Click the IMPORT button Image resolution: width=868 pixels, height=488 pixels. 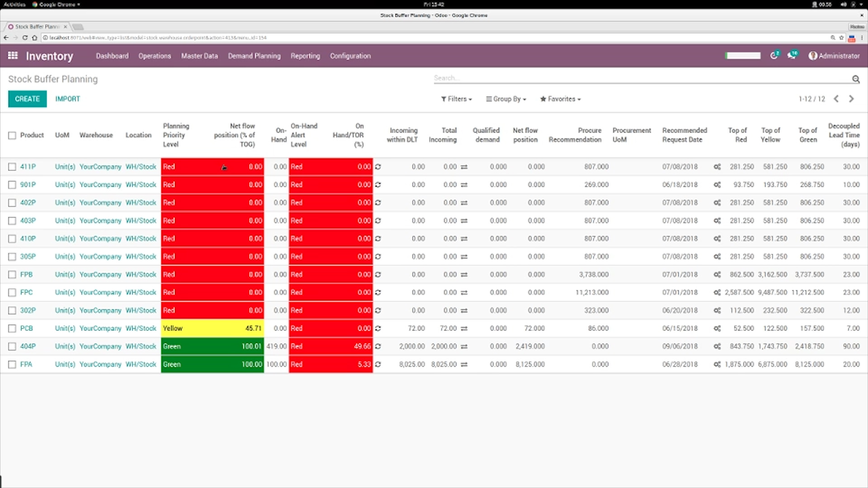point(67,99)
